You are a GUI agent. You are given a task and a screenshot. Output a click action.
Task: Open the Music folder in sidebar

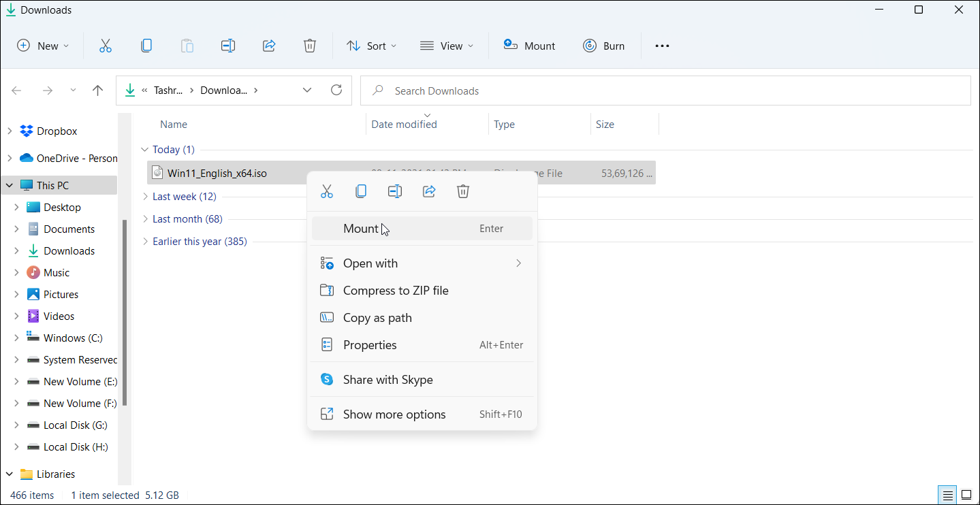(x=57, y=273)
